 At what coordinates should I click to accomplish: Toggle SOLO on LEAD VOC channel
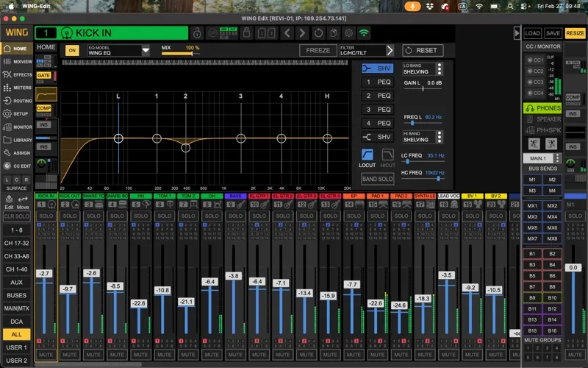click(x=448, y=216)
